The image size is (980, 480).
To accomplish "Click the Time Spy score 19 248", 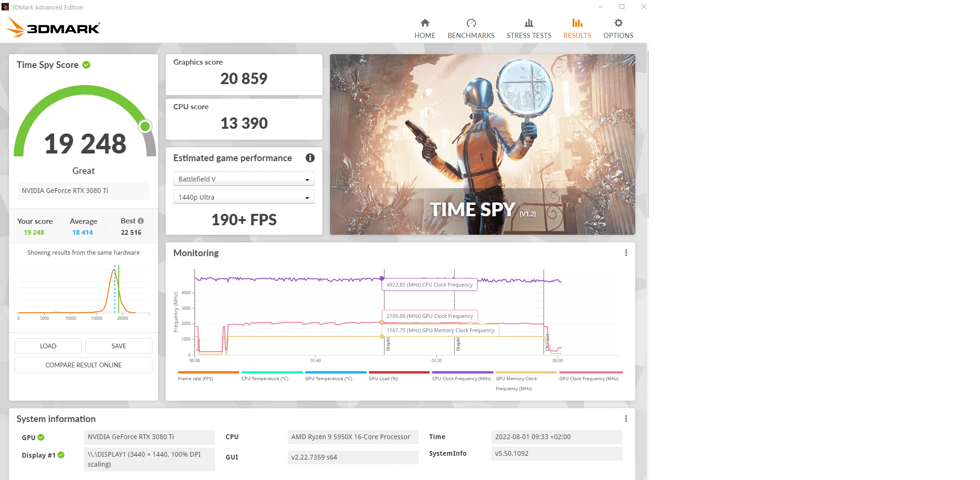I will click(85, 144).
